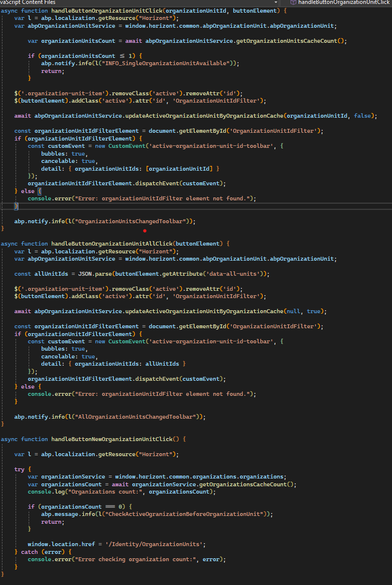Click the catch keyword
392x585 pixels.
[x=30, y=552]
